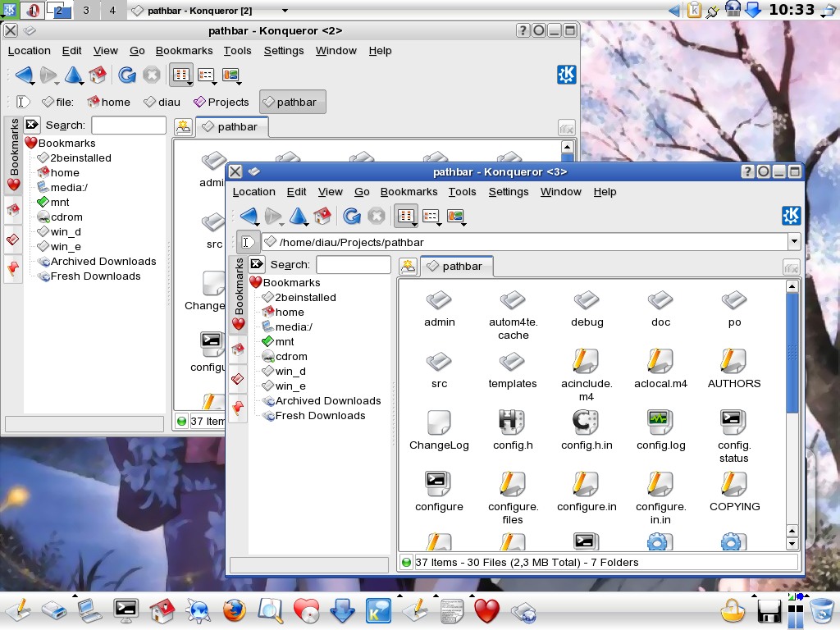Open location history dropdown in Konqueror <3>

point(794,242)
